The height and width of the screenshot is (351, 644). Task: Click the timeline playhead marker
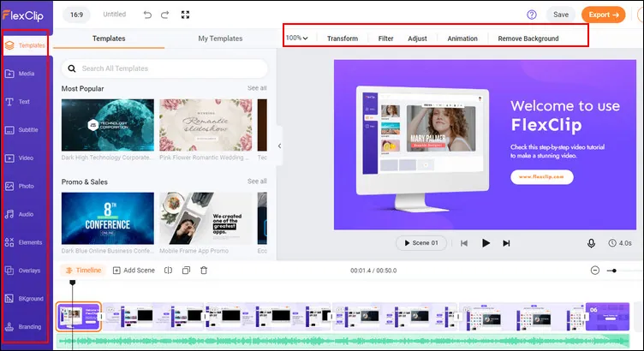click(x=73, y=283)
